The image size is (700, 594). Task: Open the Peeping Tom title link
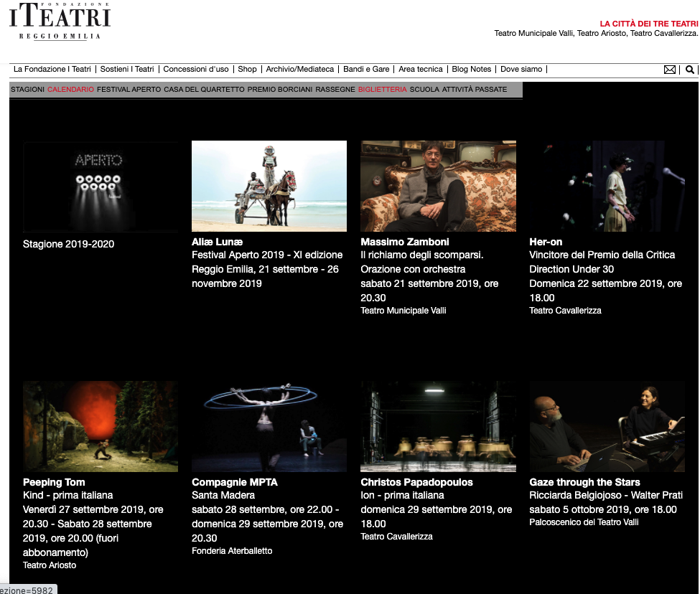point(54,482)
